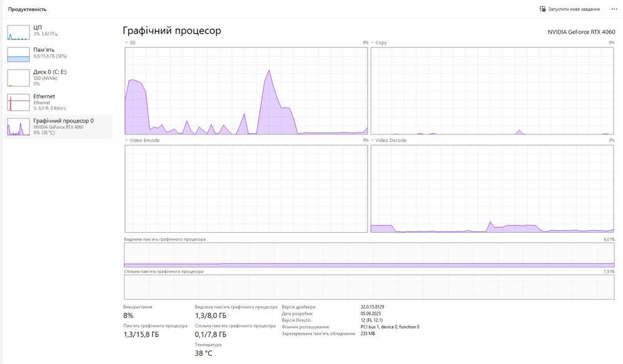The image size is (623, 364).
Task: Click the 7,8 ГБ shared memory maximum label
Action: (x=609, y=271)
